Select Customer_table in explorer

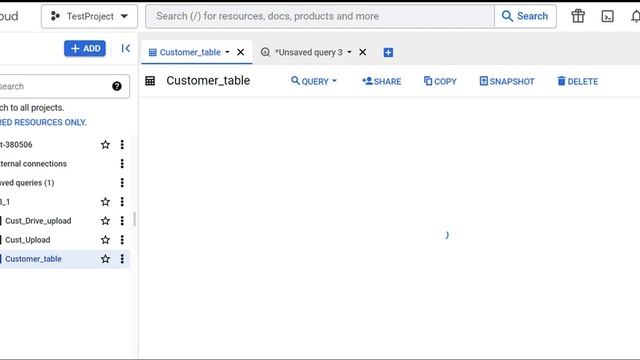[33, 259]
